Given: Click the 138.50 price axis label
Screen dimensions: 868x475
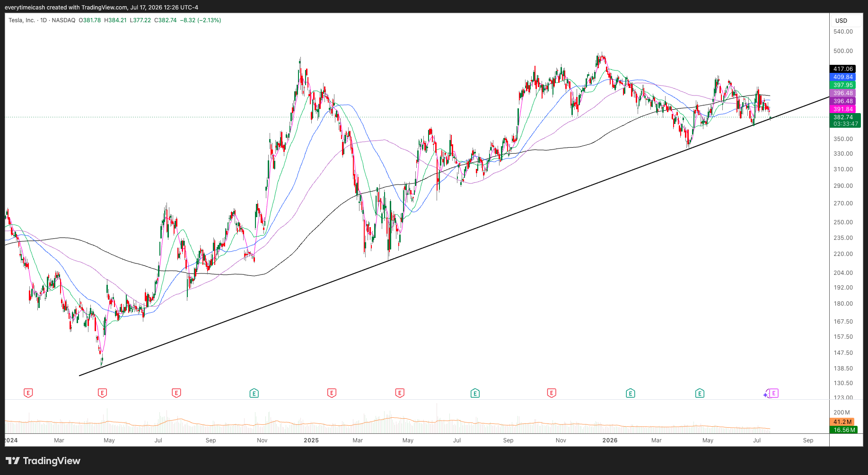Looking at the screenshot, I should point(843,369).
